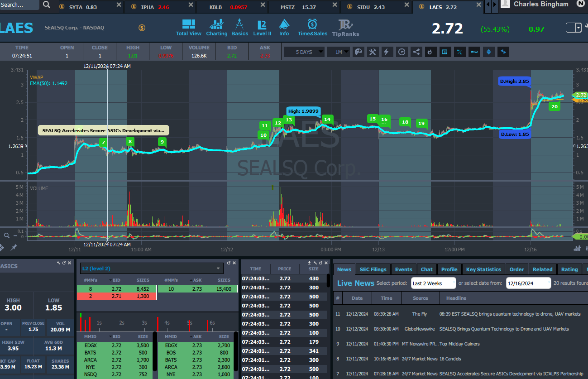Click the Charles Bingham profile avatar
588x379 pixels.
coord(505,4)
